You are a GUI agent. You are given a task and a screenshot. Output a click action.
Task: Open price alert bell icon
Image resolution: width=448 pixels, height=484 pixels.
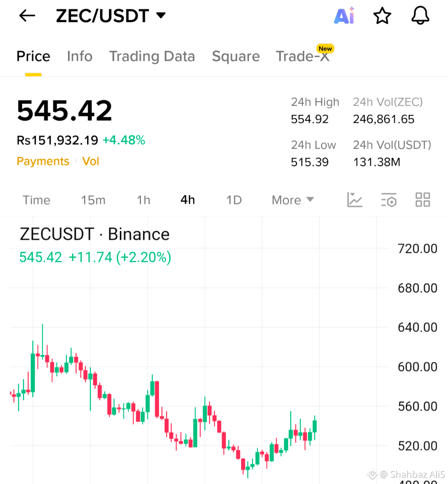420,16
